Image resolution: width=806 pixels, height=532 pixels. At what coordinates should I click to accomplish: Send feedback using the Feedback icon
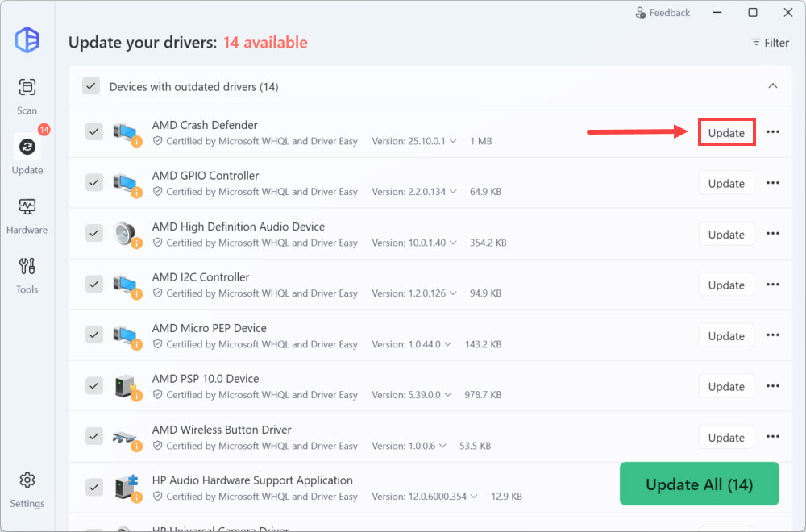point(641,13)
